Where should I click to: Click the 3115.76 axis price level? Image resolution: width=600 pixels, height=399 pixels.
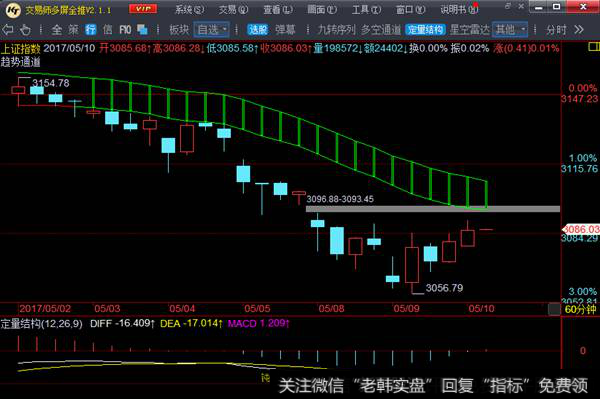click(x=579, y=169)
